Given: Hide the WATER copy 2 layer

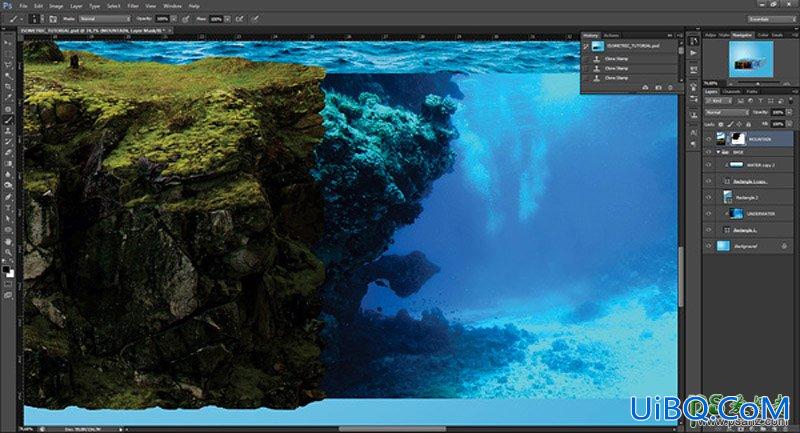Looking at the screenshot, I should pos(709,165).
